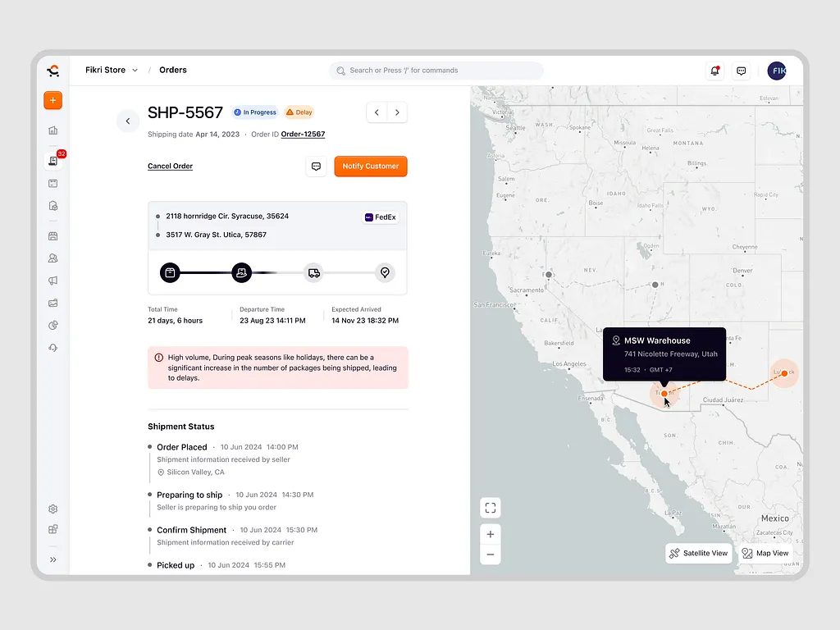Switch to Satellite View

pyautogui.click(x=698, y=553)
